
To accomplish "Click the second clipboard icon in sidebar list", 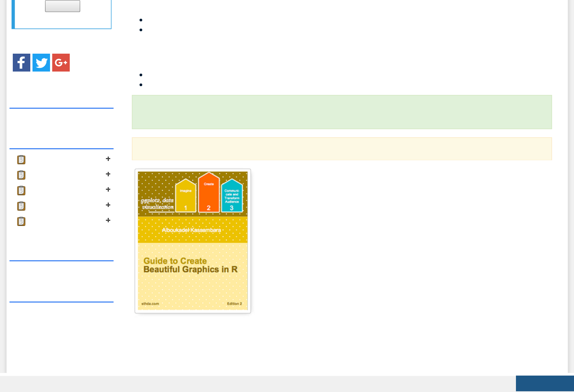I will click(21, 175).
